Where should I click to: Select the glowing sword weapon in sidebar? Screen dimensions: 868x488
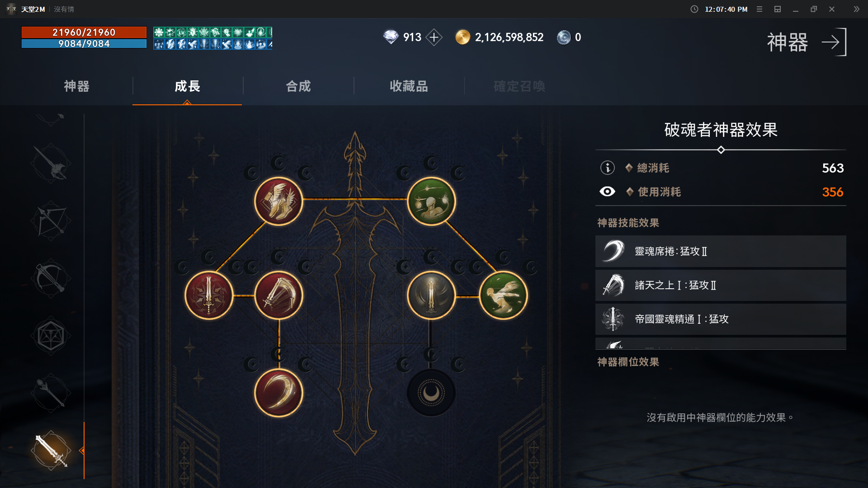click(51, 450)
